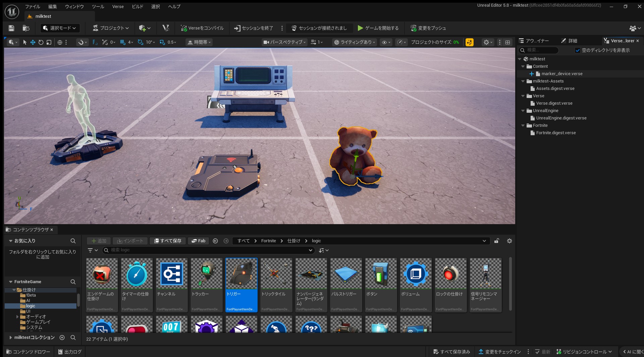Click the Verse explorer icon in toolbar
This screenshot has height=357, width=644.
tap(166, 28)
